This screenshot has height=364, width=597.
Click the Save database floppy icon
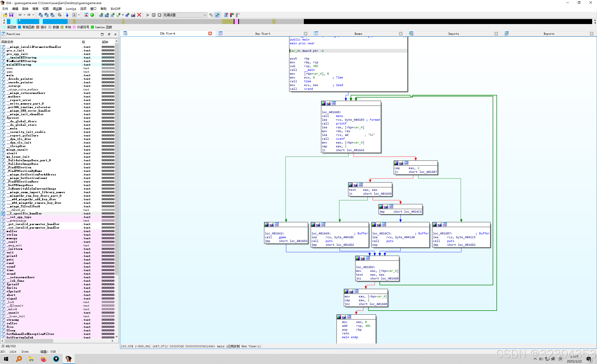[11, 15]
